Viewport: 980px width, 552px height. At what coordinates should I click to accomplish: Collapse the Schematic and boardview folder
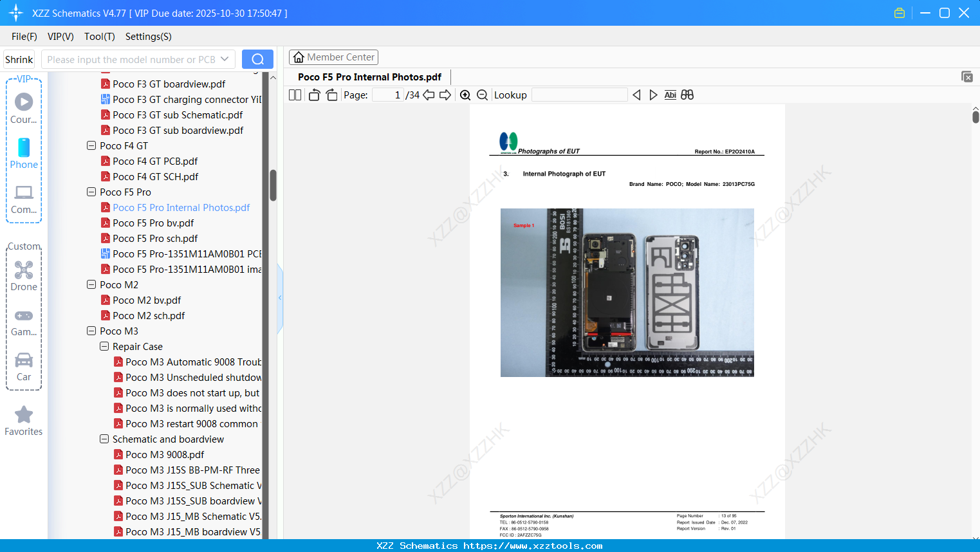pos(104,439)
